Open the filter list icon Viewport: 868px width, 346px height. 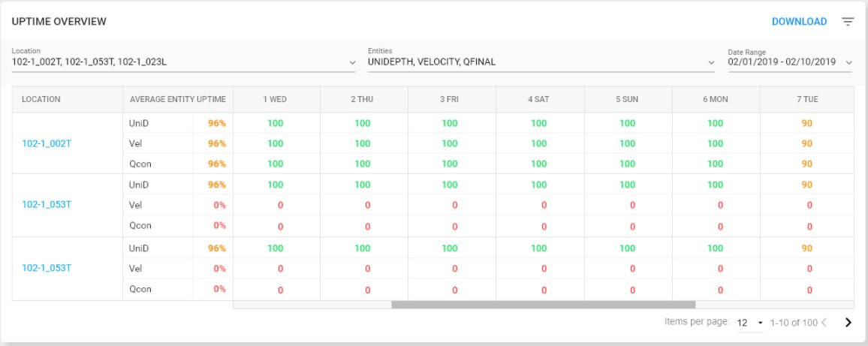[x=848, y=22]
